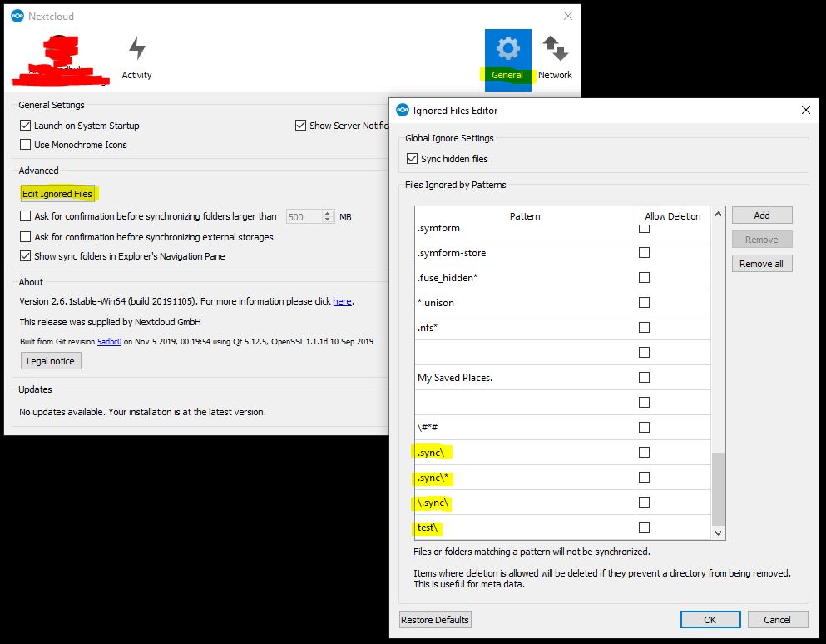This screenshot has width=826, height=644.
Task: Click Remove all patterns button
Action: [762, 264]
